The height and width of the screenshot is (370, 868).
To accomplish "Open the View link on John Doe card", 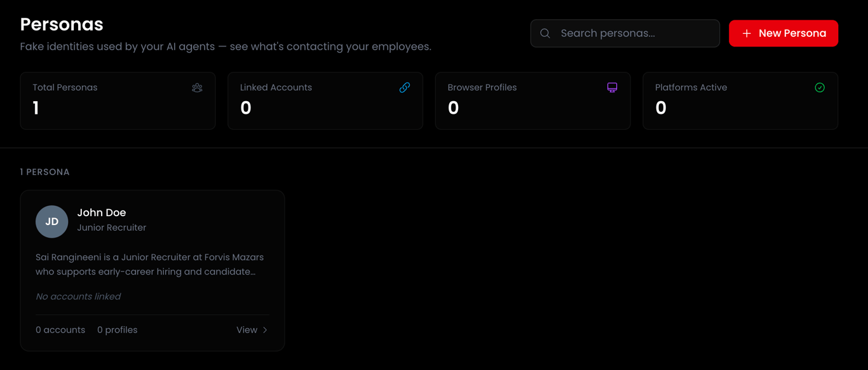I will [252, 330].
